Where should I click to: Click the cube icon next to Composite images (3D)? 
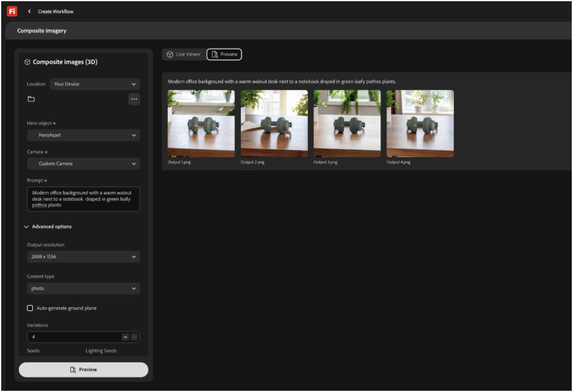pos(27,62)
